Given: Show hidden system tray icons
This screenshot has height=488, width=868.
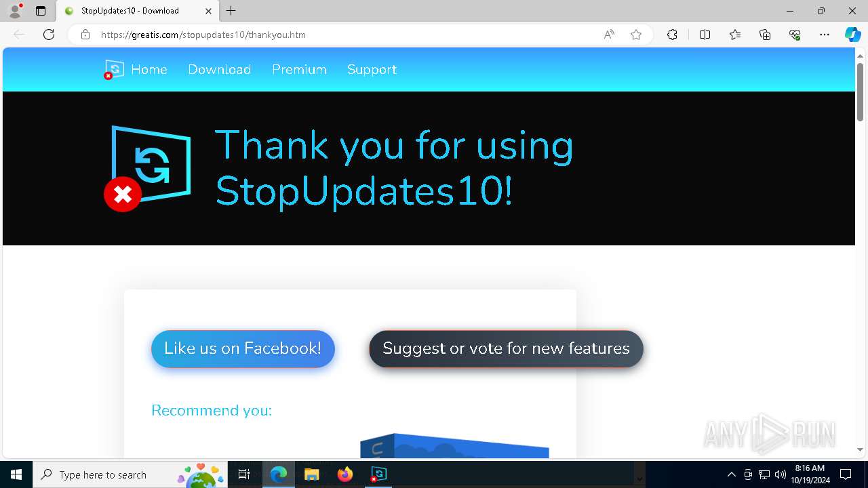Looking at the screenshot, I should pyautogui.click(x=731, y=474).
